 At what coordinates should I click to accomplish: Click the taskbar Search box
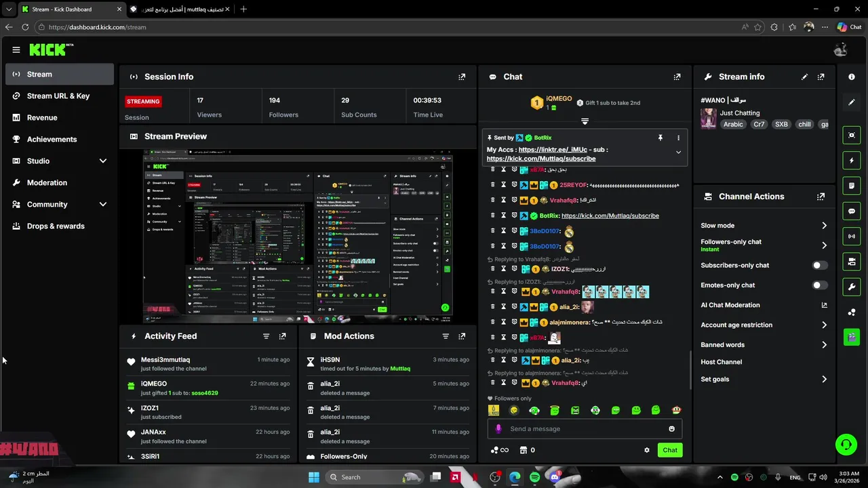373,477
